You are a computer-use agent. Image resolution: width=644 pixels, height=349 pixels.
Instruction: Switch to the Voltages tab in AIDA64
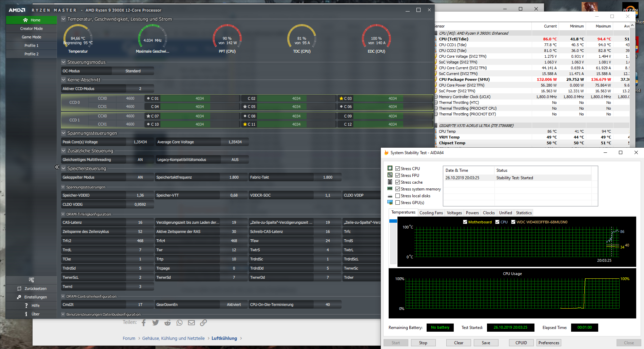454,213
